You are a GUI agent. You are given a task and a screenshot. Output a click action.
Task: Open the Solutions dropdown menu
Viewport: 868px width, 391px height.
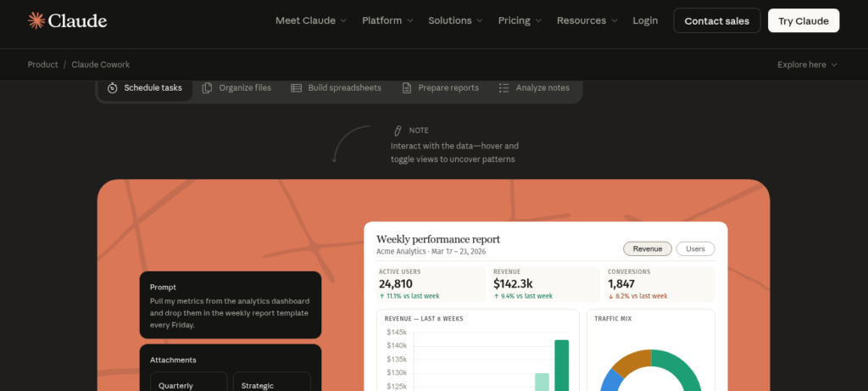click(x=455, y=20)
